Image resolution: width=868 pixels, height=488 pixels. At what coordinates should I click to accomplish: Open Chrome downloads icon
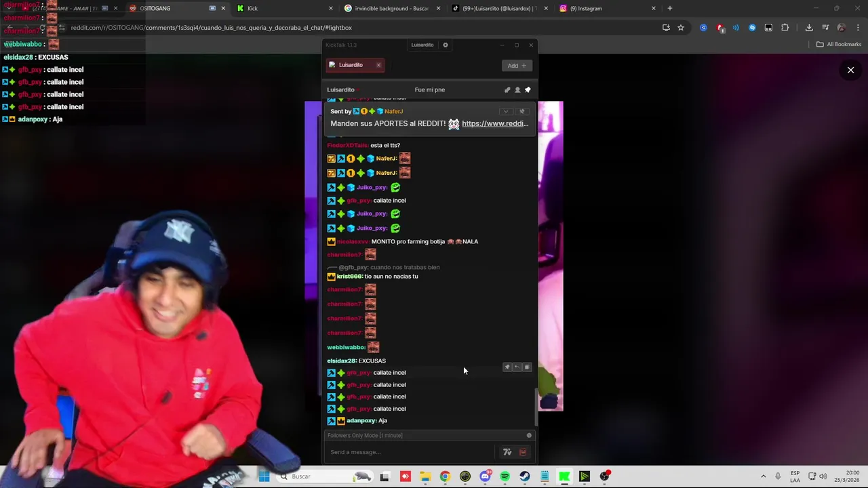pyautogui.click(x=809, y=28)
